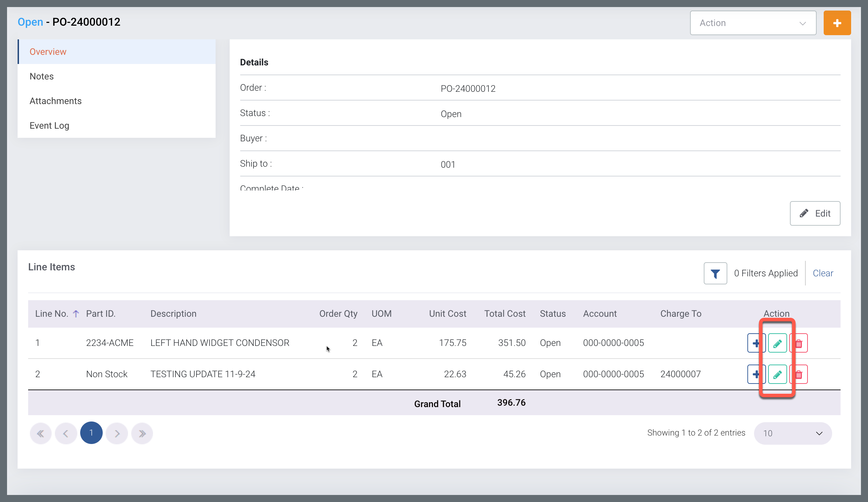Delete line 2 using trash icon

(799, 374)
